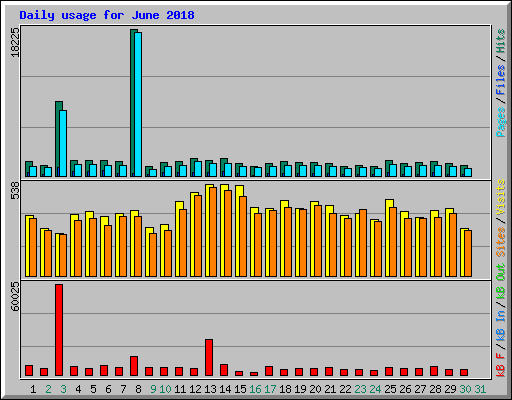This screenshot has width=512, height=400.
Task: Click the orange Sites bar for day 30
Action: click(468, 253)
